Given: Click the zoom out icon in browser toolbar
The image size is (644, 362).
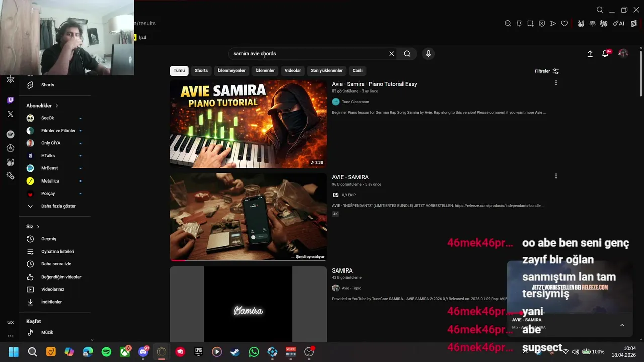Looking at the screenshot, I should coord(508,23).
